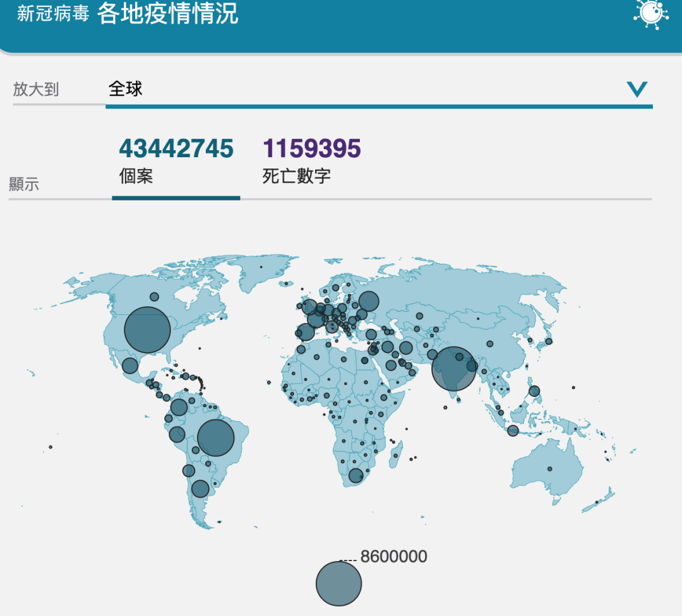
Task: Click the large bubble over the United States
Action: click(x=147, y=329)
